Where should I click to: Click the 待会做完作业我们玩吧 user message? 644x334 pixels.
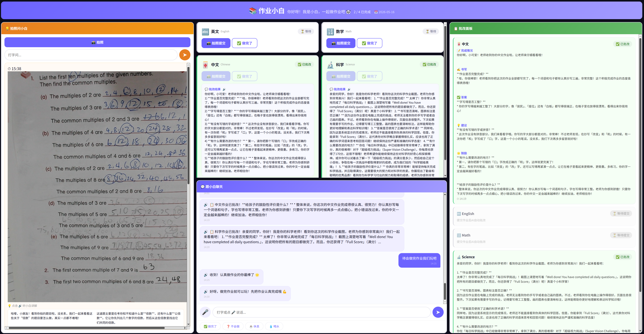tap(419, 260)
